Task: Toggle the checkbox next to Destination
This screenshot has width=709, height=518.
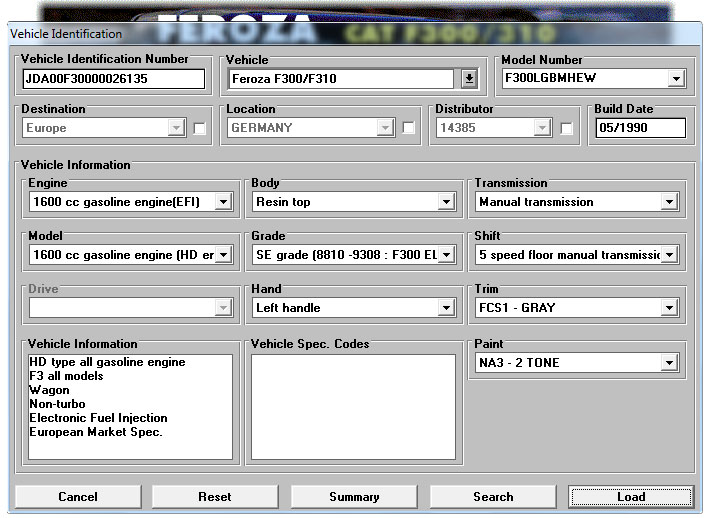Action: (x=200, y=128)
